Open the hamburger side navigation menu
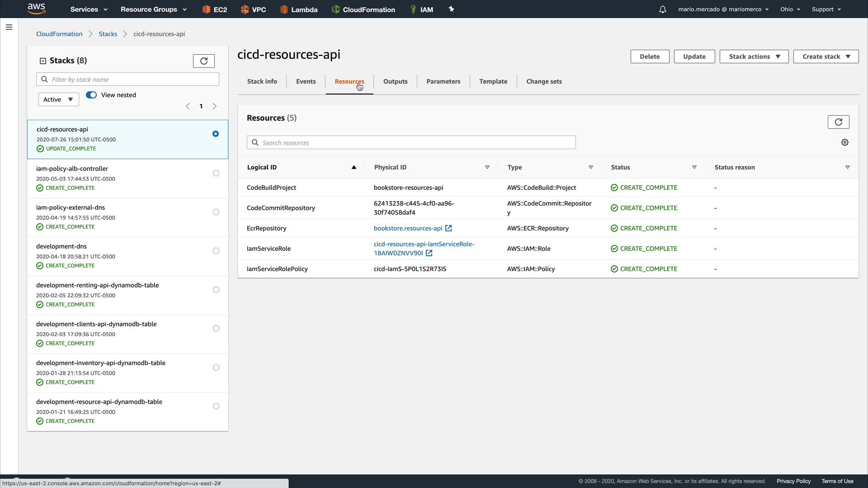The image size is (868, 488). (9, 27)
